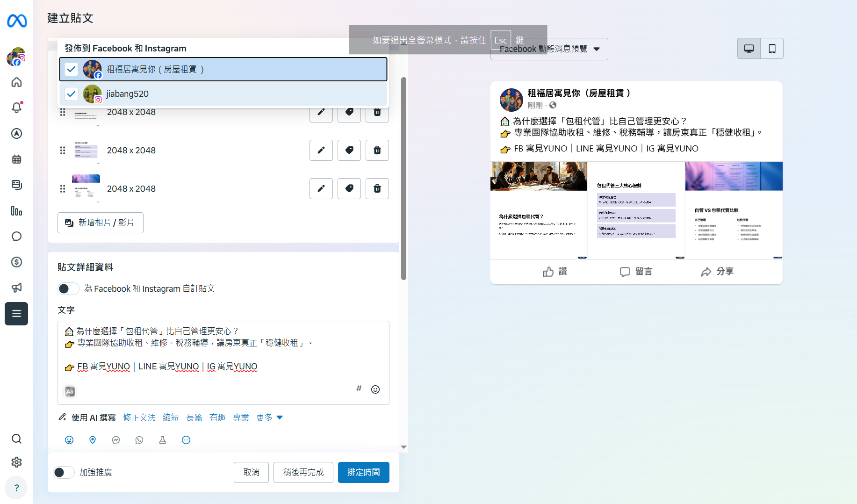The width and height of the screenshot is (857, 504).
Task: Insert hashtag with the # icon
Action: tap(359, 389)
